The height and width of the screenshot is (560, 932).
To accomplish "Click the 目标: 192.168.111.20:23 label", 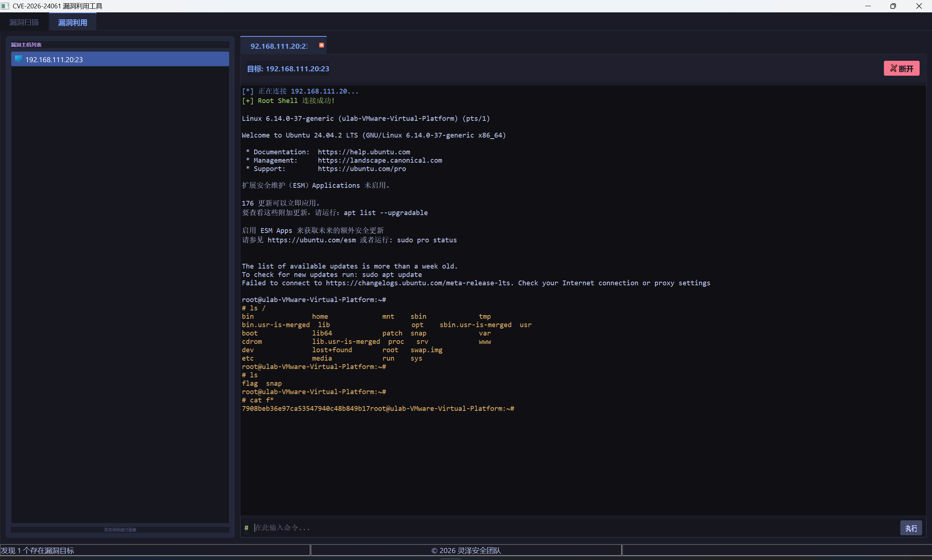I will pos(288,69).
